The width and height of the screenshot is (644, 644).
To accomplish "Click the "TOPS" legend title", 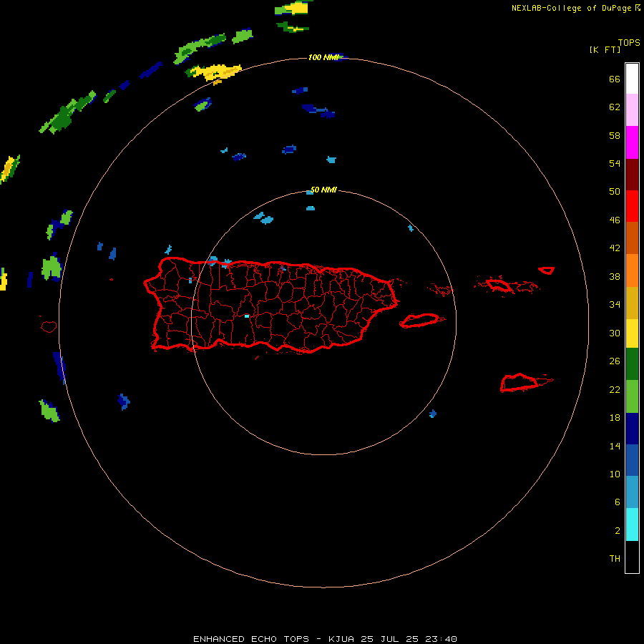I will pos(629,42).
